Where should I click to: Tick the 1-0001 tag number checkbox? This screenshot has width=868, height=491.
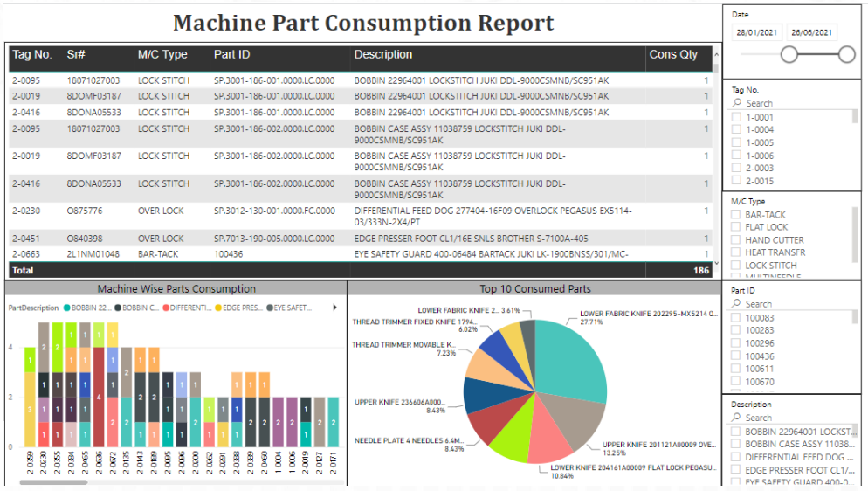[736, 117]
